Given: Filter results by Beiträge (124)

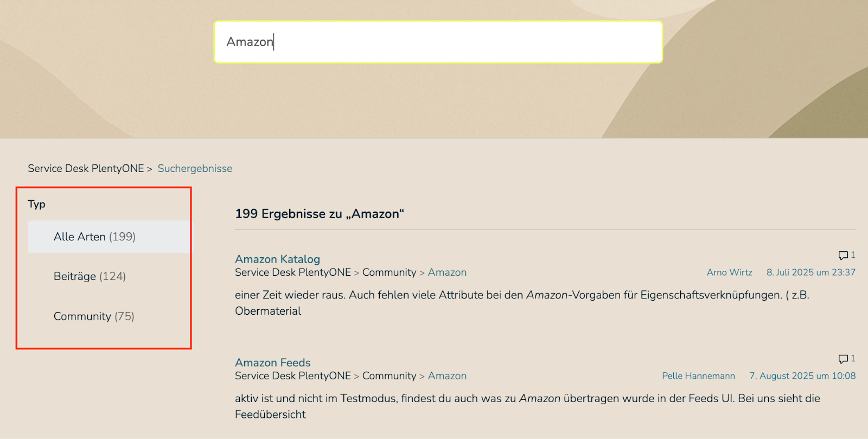Looking at the screenshot, I should [90, 276].
